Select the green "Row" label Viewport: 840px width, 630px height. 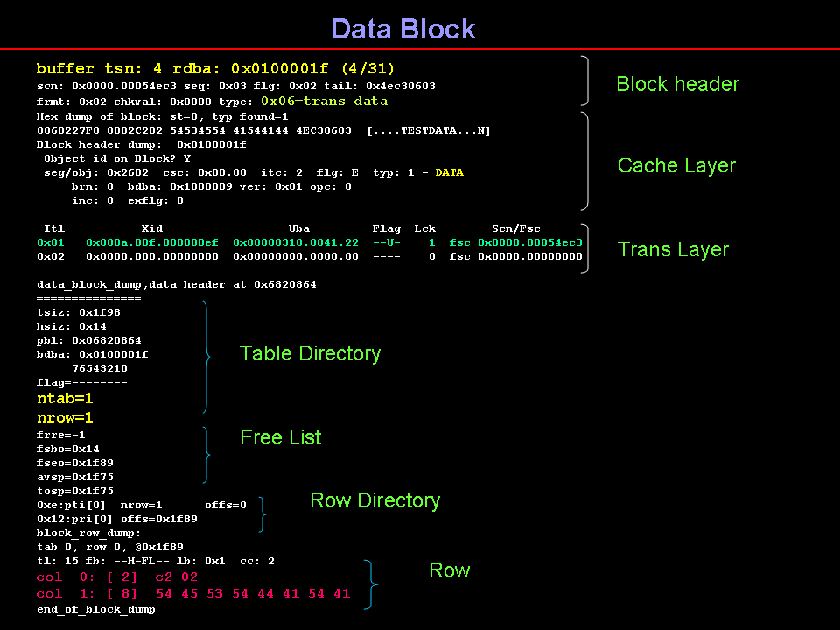point(449,570)
